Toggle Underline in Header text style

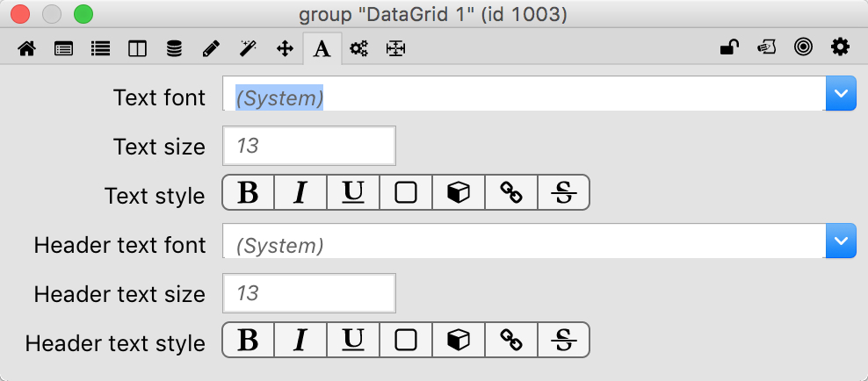pos(353,340)
